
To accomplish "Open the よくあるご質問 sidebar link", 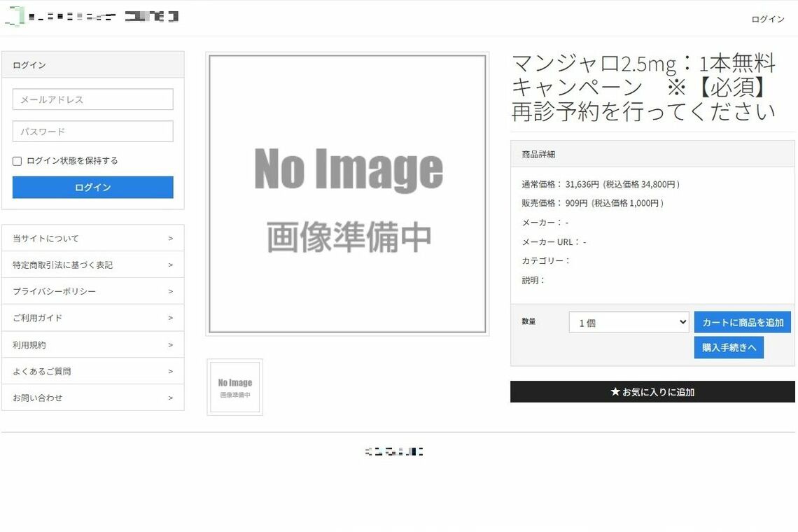I will point(92,370).
